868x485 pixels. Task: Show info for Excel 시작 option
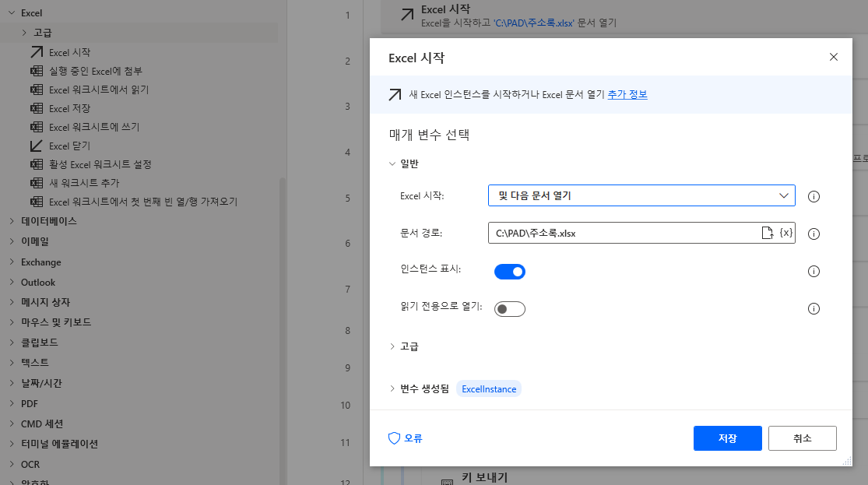click(814, 196)
